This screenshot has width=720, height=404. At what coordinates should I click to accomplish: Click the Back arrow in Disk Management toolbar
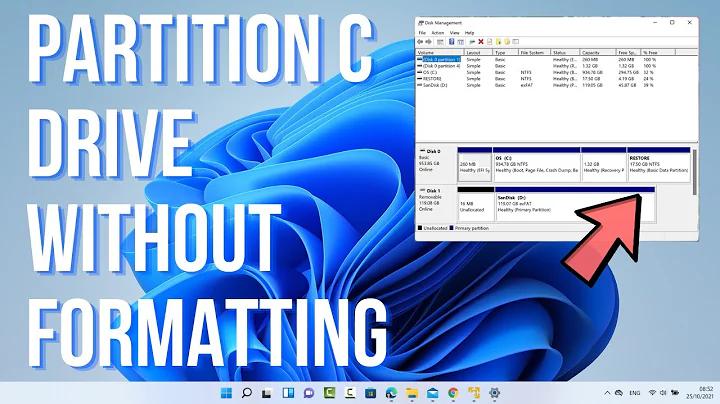click(x=420, y=42)
